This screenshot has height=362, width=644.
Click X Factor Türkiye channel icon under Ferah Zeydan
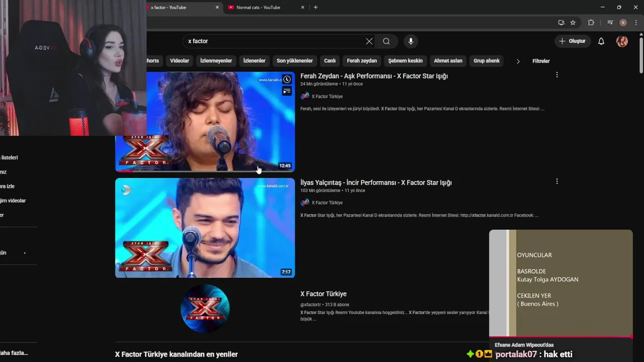click(305, 96)
